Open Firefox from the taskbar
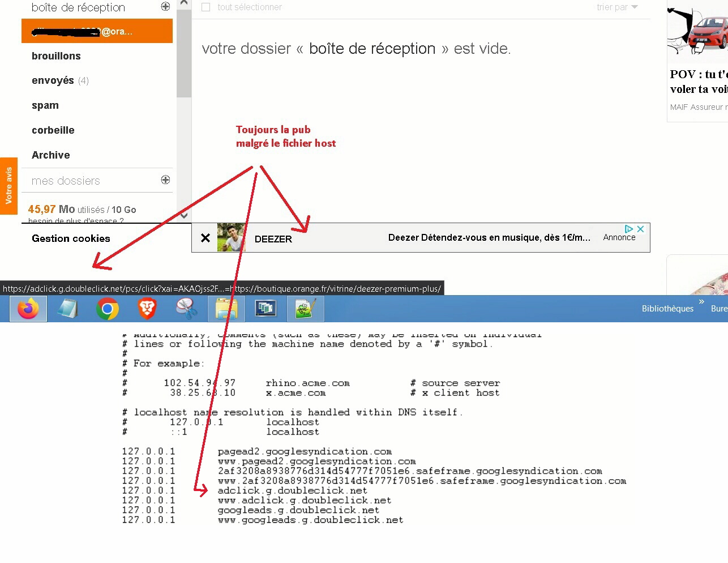This screenshot has height=563, width=728. (28, 309)
